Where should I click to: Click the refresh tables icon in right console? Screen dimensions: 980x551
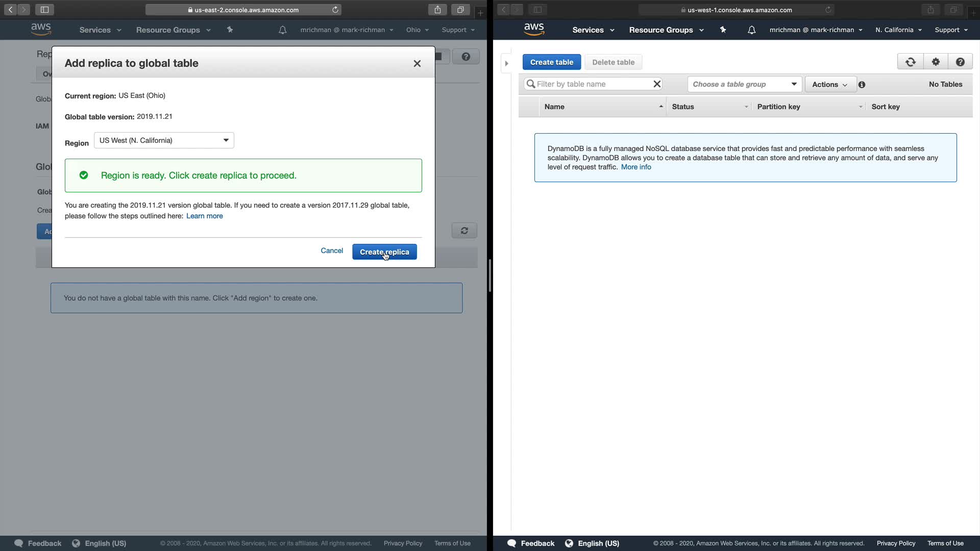(910, 62)
